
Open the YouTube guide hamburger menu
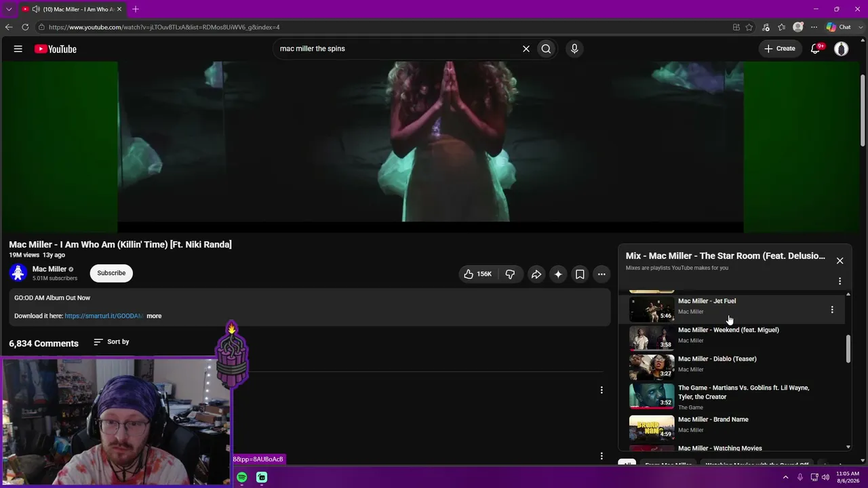[x=18, y=49]
